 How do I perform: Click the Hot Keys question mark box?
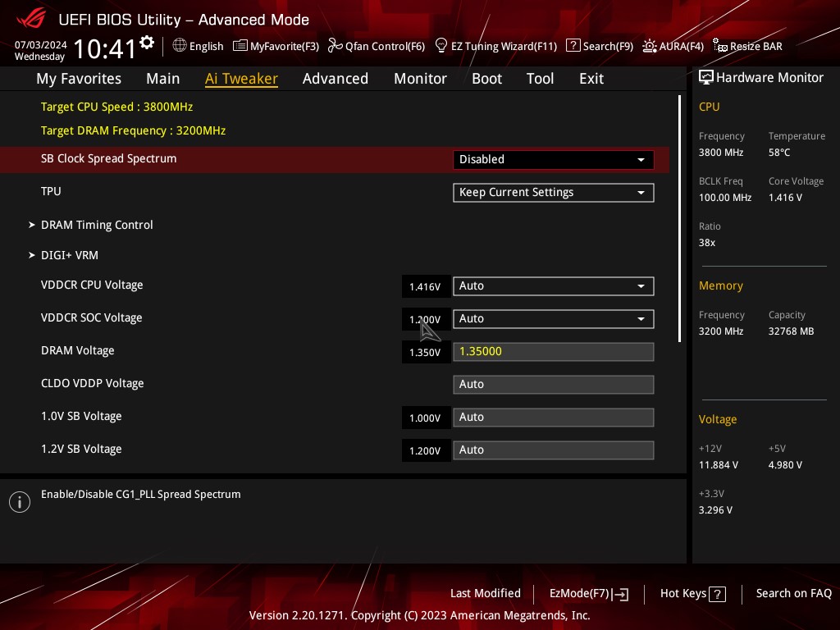717,594
